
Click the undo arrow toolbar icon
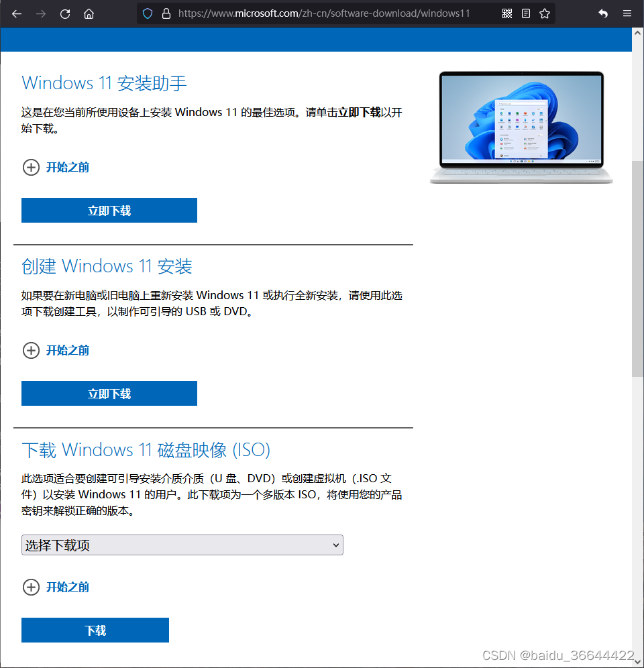602,13
